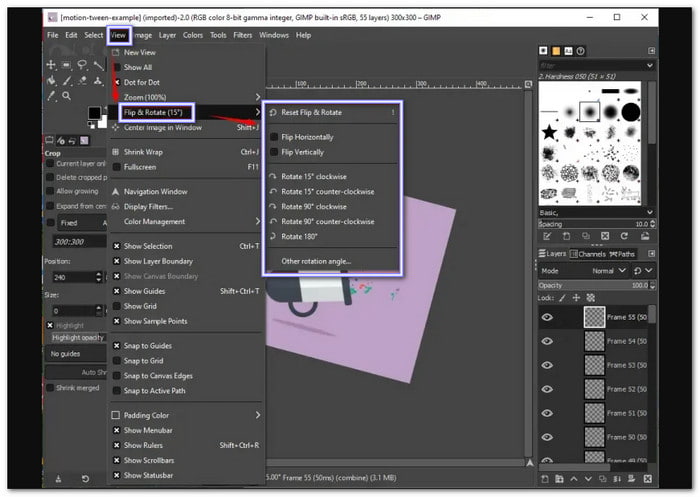This screenshot has width=700, height=497.
Task: Select the Eraser tool
Action: click(83, 81)
